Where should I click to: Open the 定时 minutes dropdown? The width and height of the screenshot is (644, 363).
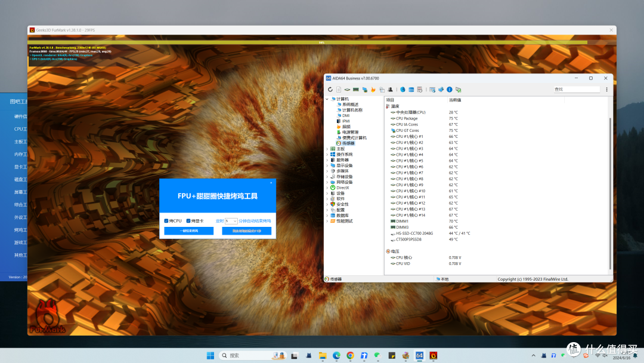(x=231, y=221)
